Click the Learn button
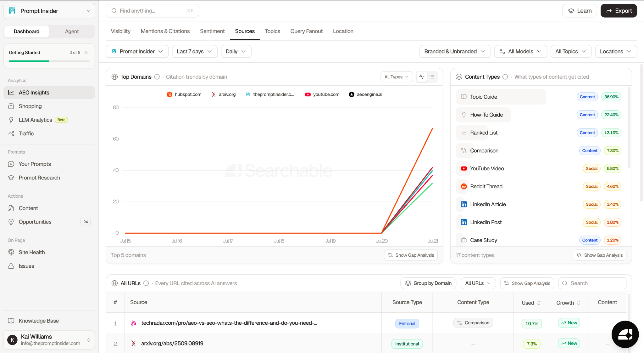Screen dimensions: 644x353 click(580, 11)
